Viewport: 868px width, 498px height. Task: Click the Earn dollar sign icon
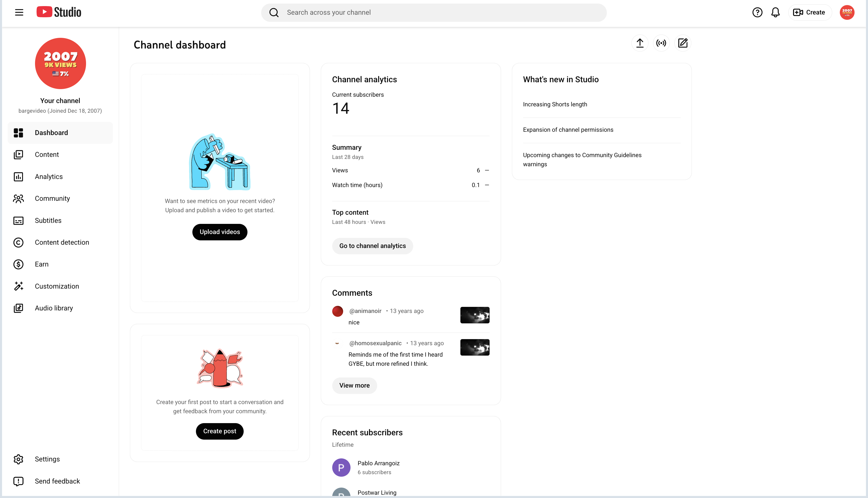pos(19,264)
